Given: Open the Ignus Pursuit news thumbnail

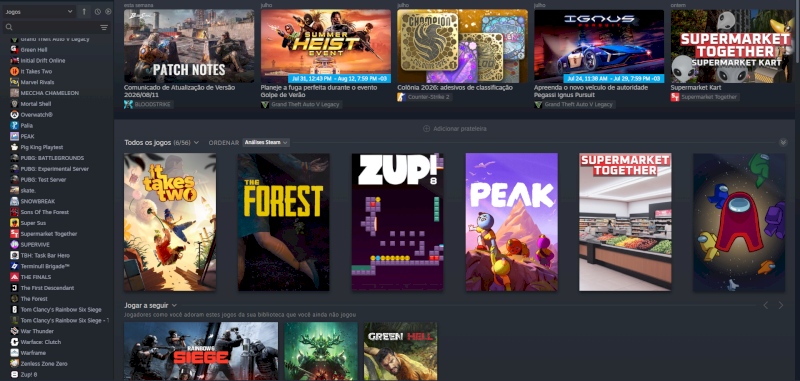Looking at the screenshot, I should tap(599, 46).
